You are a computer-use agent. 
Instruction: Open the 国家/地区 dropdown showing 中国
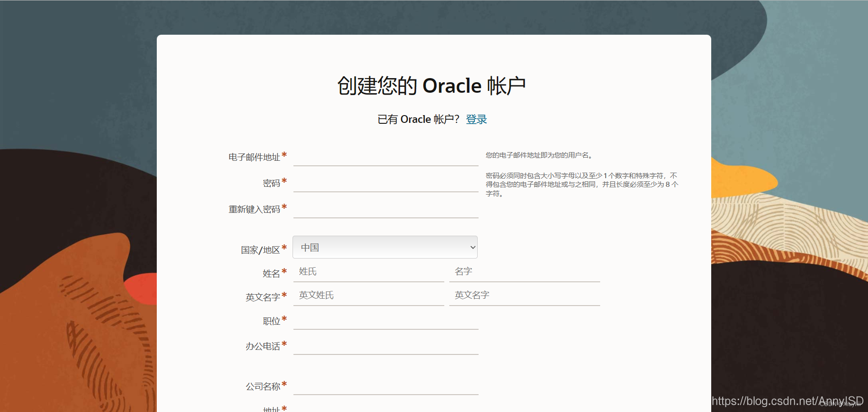pyautogui.click(x=385, y=247)
